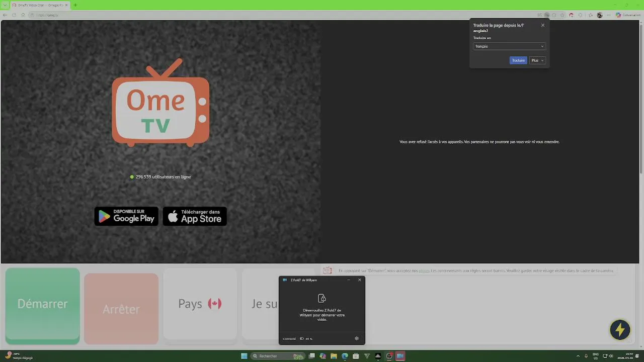Screen dimensions: 644x362
Task: Minimize the Z Fold7 de Willyam window
Action: pyautogui.click(x=349, y=280)
